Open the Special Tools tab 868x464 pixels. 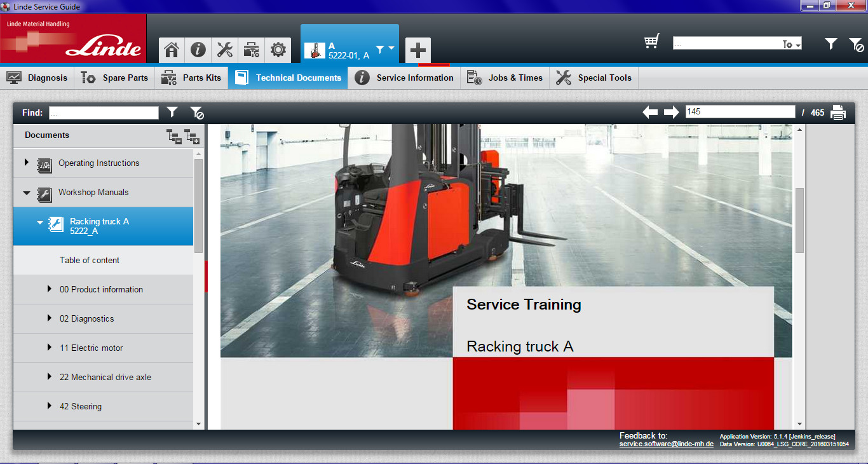(593, 78)
